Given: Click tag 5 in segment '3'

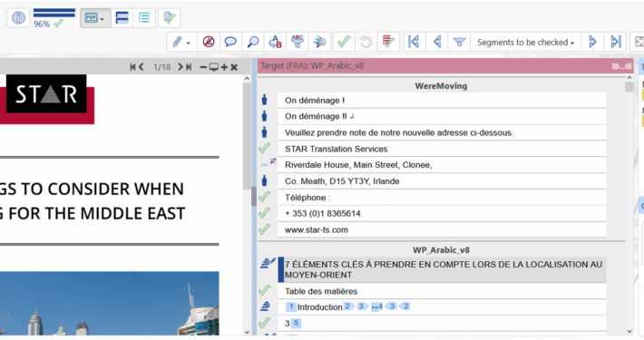Looking at the screenshot, I should (x=296, y=323).
